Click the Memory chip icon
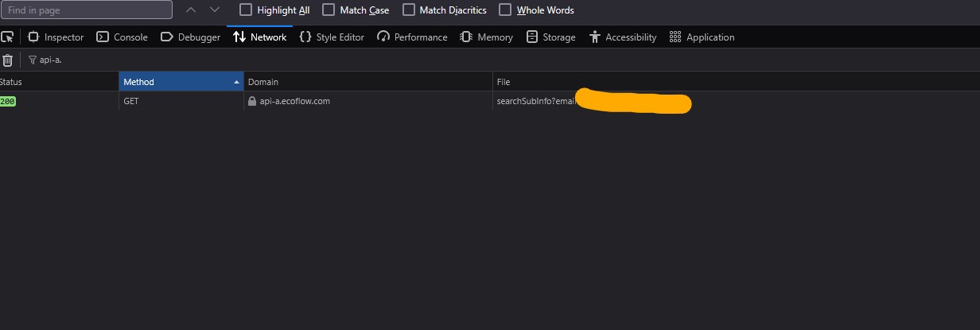This screenshot has width=980, height=330. click(467, 37)
